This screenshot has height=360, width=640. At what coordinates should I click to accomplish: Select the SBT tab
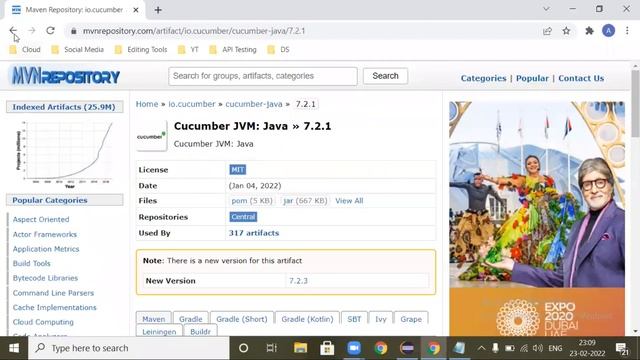pyautogui.click(x=354, y=319)
